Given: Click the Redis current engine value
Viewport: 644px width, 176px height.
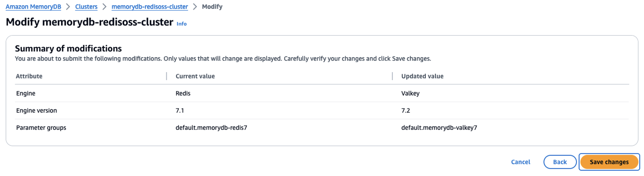Looking at the screenshot, I should coord(183,93).
